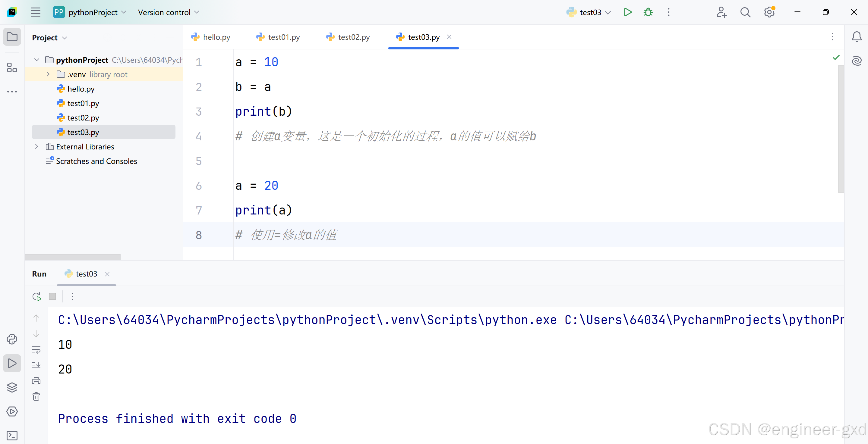Click the project panel horizontal scrollbar

click(72, 258)
